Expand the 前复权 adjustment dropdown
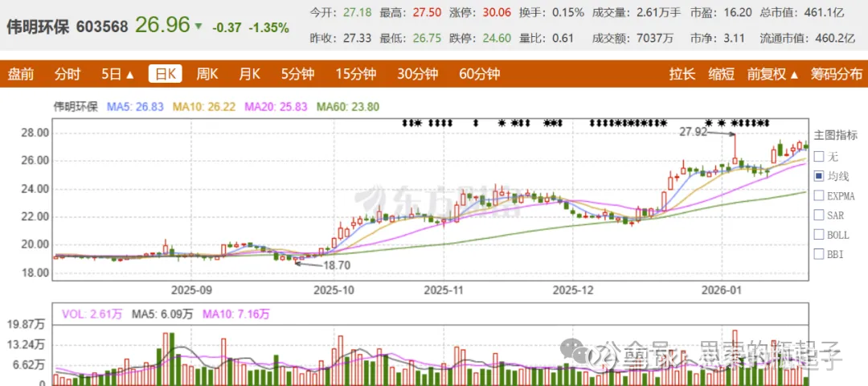 click(773, 74)
